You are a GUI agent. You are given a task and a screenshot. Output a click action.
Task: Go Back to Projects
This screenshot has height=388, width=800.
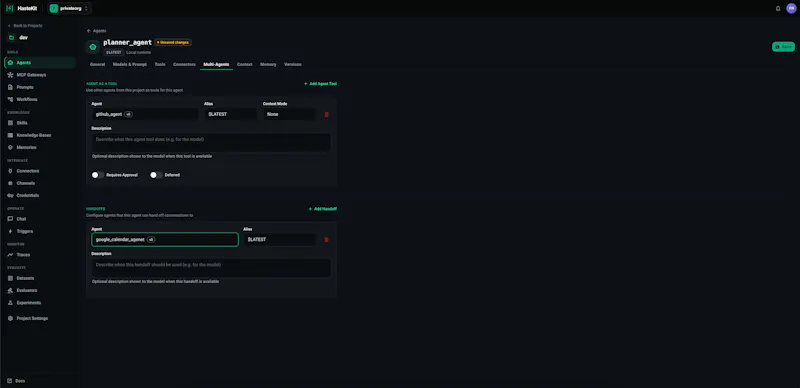[25, 26]
